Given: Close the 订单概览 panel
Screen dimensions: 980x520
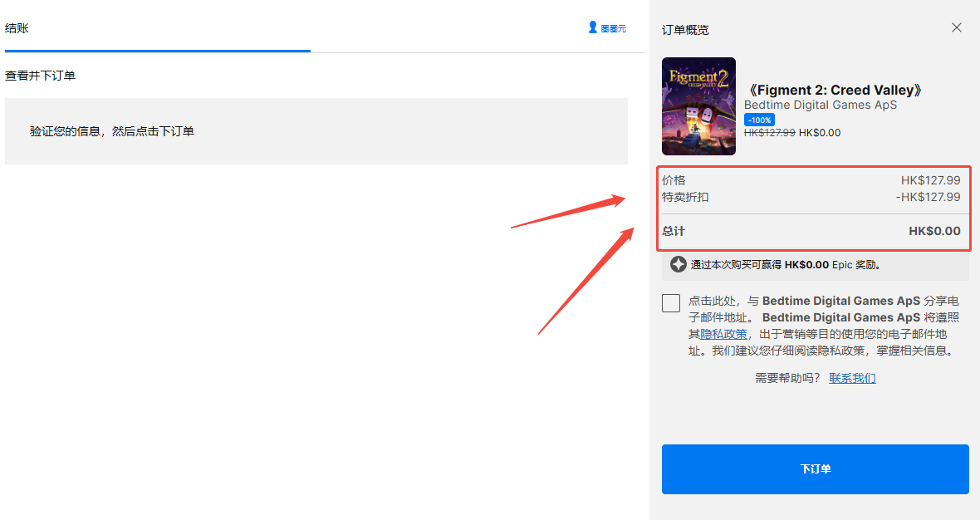Looking at the screenshot, I should [x=956, y=27].
